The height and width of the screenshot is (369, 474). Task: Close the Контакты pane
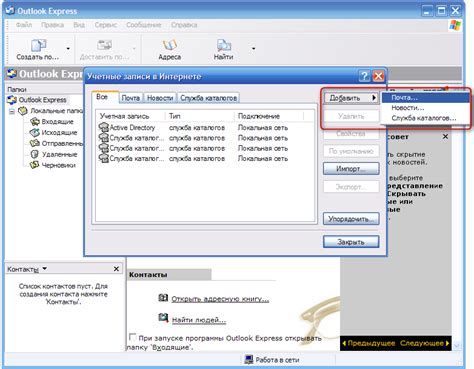point(116,269)
